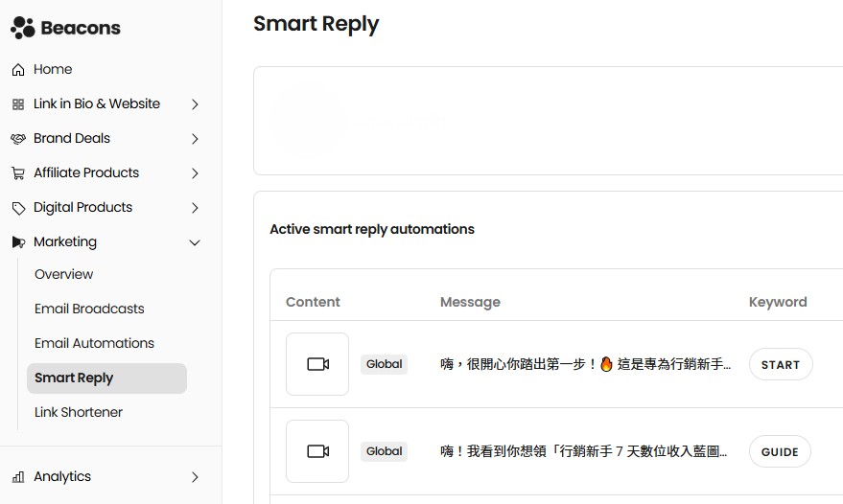843x504 pixels.
Task: Open the Analytics menu item
Action: pyautogui.click(x=62, y=476)
